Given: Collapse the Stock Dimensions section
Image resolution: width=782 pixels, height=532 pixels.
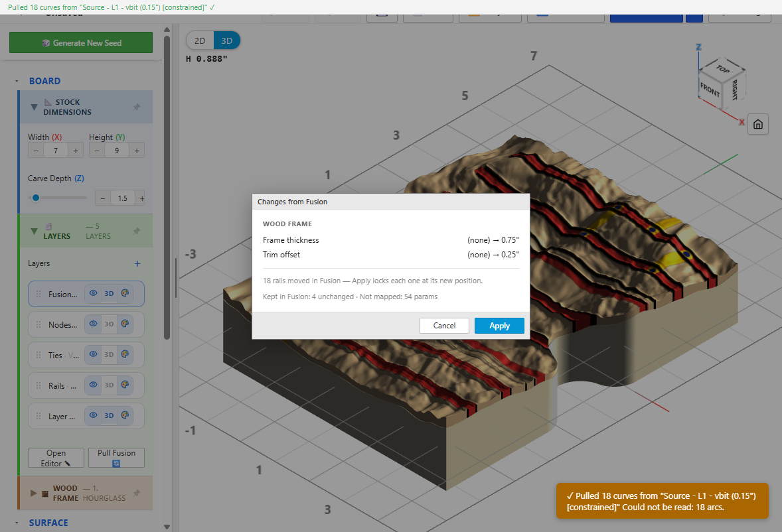Looking at the screenshot, I should tap(34, 107).
